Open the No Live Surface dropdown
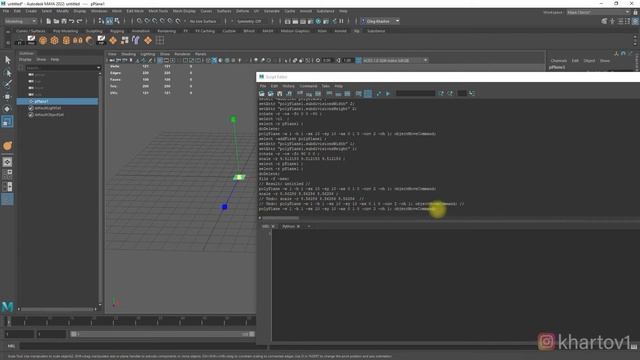640x360 pixels. pos(203,21)
